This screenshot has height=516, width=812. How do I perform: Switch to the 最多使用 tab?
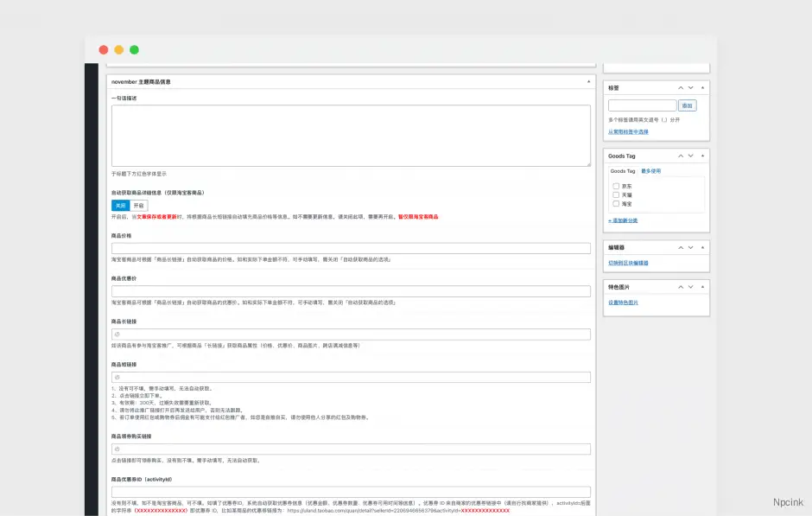point(650,171)
